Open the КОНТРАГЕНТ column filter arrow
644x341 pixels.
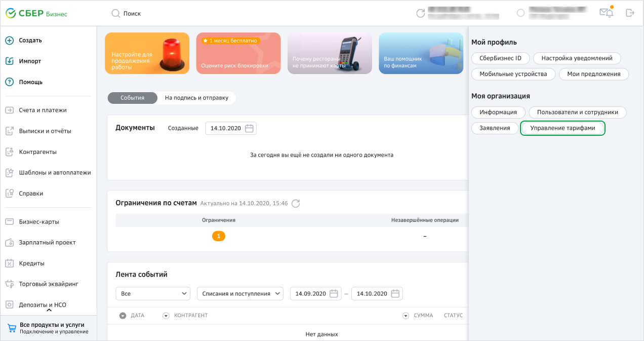coord(166,316)
